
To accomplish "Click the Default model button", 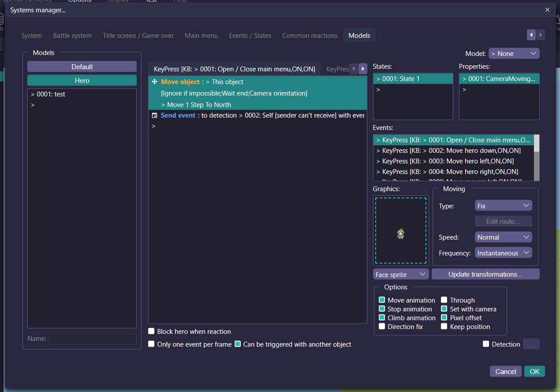I will coord(82,67).
